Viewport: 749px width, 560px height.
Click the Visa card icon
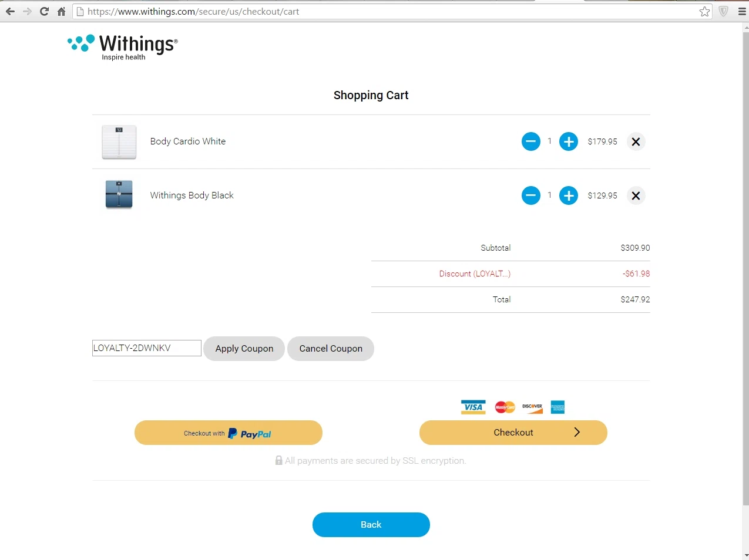pyautogui.click(x=473, y=407)
